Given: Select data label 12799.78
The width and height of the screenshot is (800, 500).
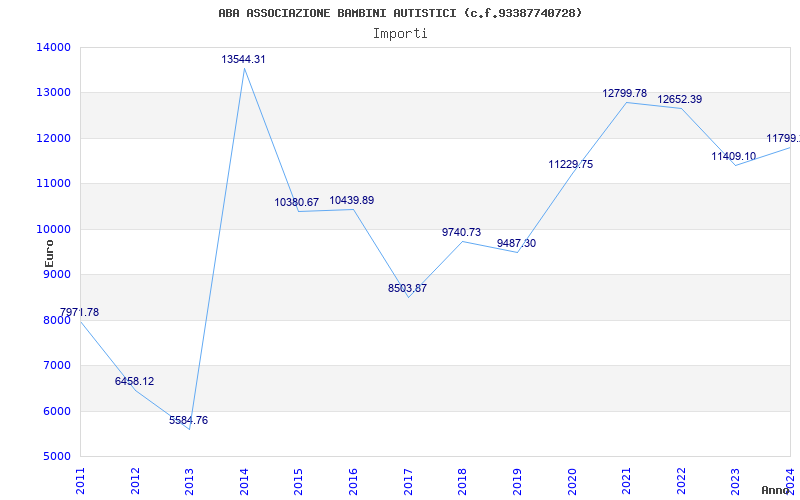Looking at the screenshot, I should [624, 93].
